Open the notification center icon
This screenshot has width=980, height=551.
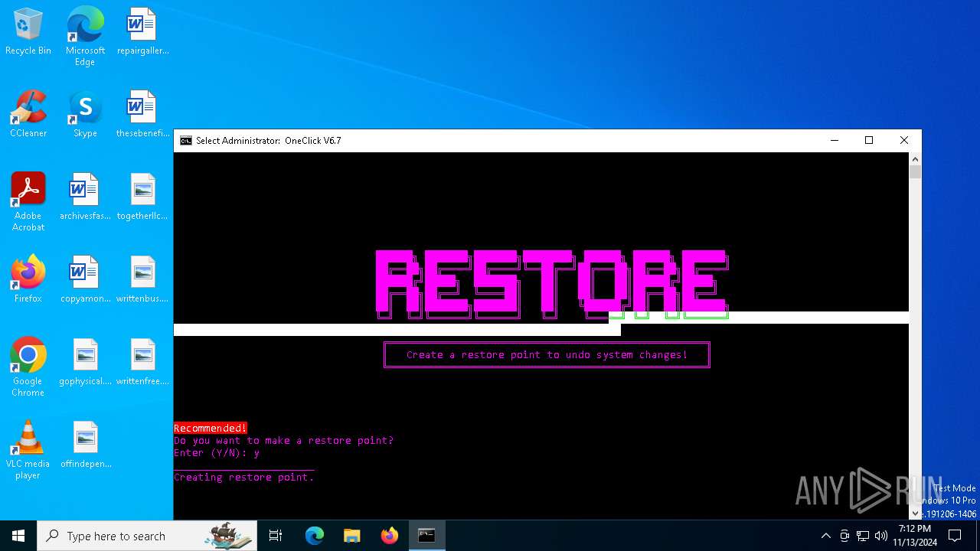point(955,536)
